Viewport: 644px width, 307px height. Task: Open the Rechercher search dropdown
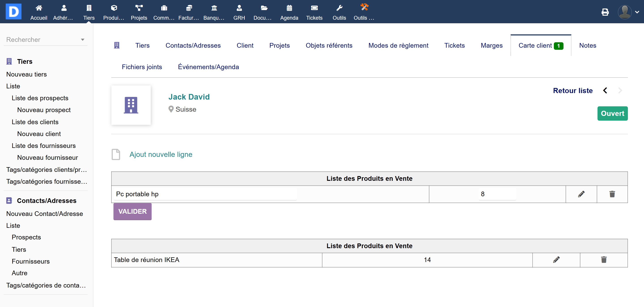click(45, 40)
